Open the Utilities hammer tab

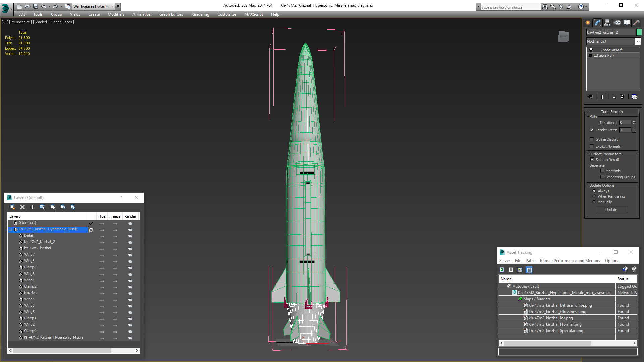(x=636, y=23)
